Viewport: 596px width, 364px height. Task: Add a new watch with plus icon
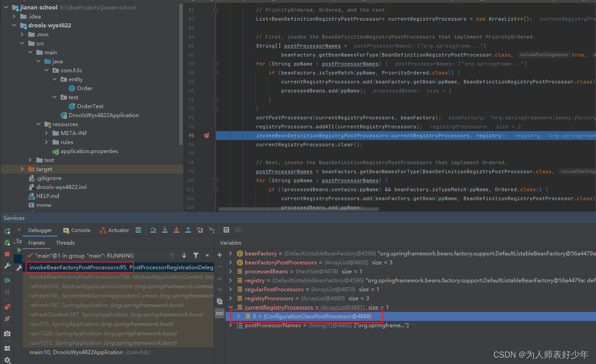click(x=220, y=255)
